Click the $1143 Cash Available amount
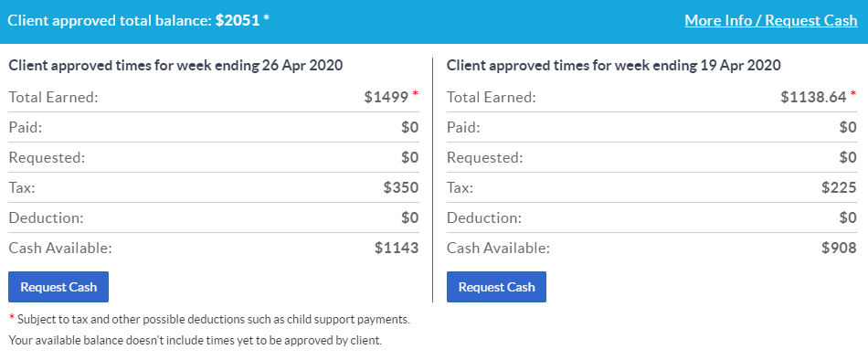 [x=397, y=248]
